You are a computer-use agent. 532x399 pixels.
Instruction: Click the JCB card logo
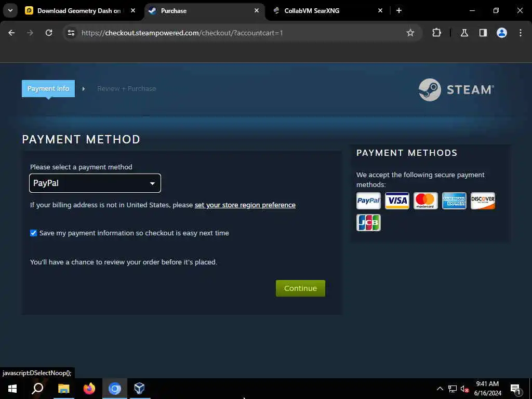(x=368, y=222)
